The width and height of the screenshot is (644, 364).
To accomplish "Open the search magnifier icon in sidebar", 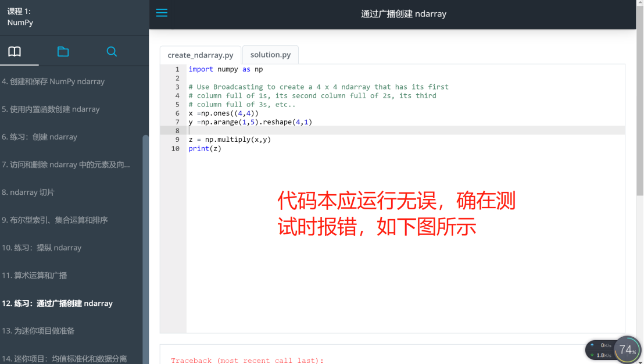I will 111,51.
